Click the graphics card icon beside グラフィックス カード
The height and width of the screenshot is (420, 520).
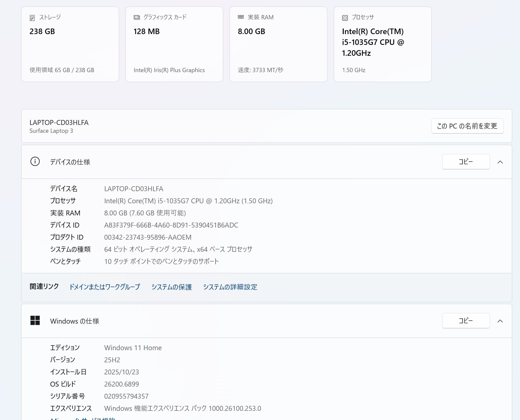click(137, 17)
